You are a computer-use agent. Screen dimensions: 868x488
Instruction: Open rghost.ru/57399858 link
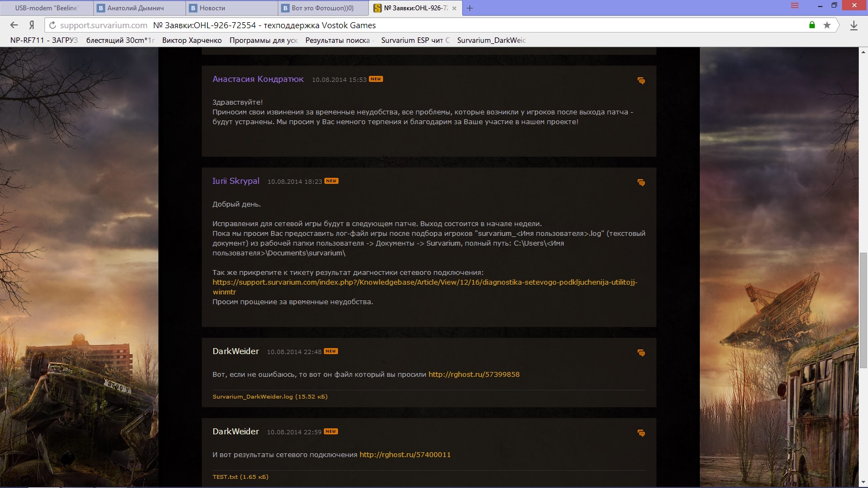(474, 375)
